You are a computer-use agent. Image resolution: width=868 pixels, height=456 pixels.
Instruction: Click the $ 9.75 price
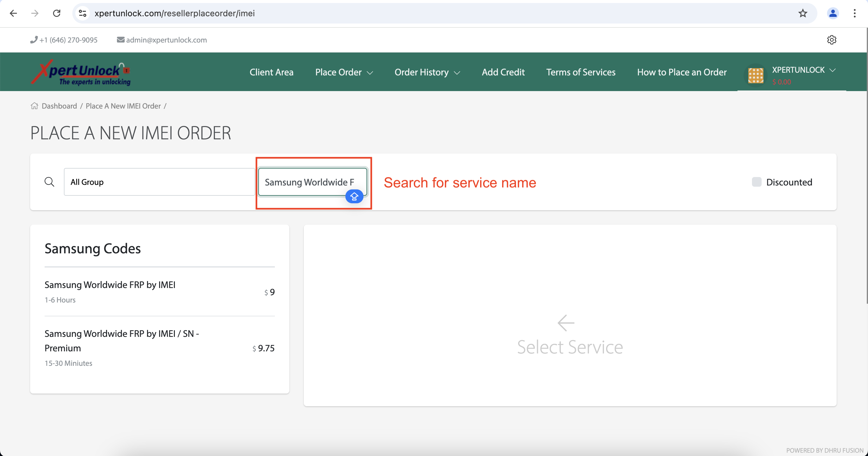[263, 348]
